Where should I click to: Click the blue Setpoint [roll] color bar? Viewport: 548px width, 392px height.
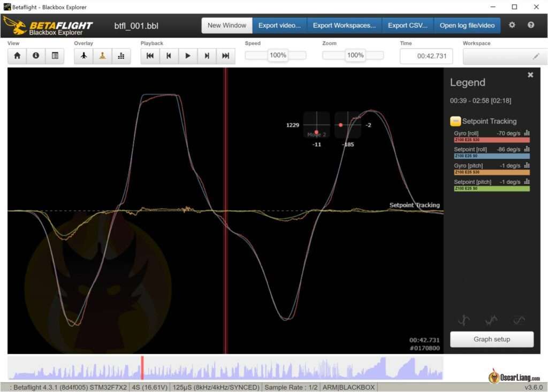coord(492,156)
